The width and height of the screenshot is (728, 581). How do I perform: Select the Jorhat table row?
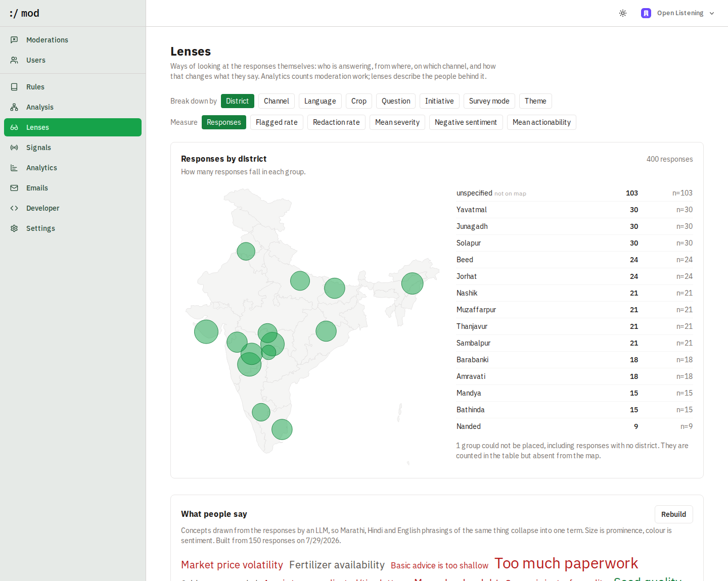574,276
